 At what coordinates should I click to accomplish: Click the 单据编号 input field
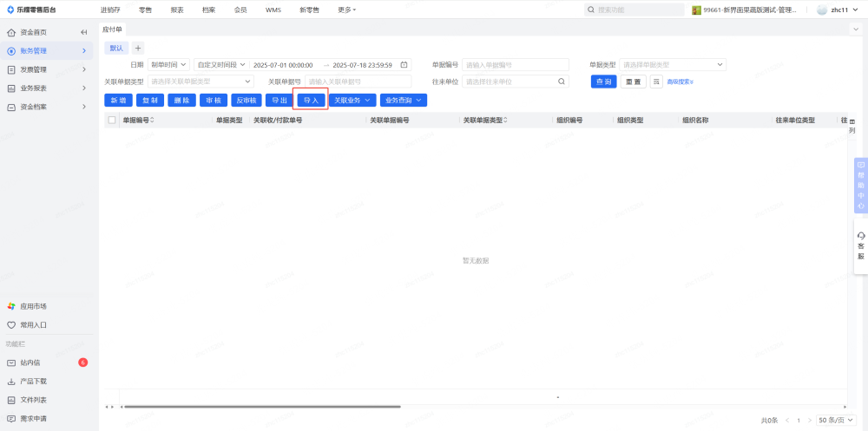(x=516, y=65)
